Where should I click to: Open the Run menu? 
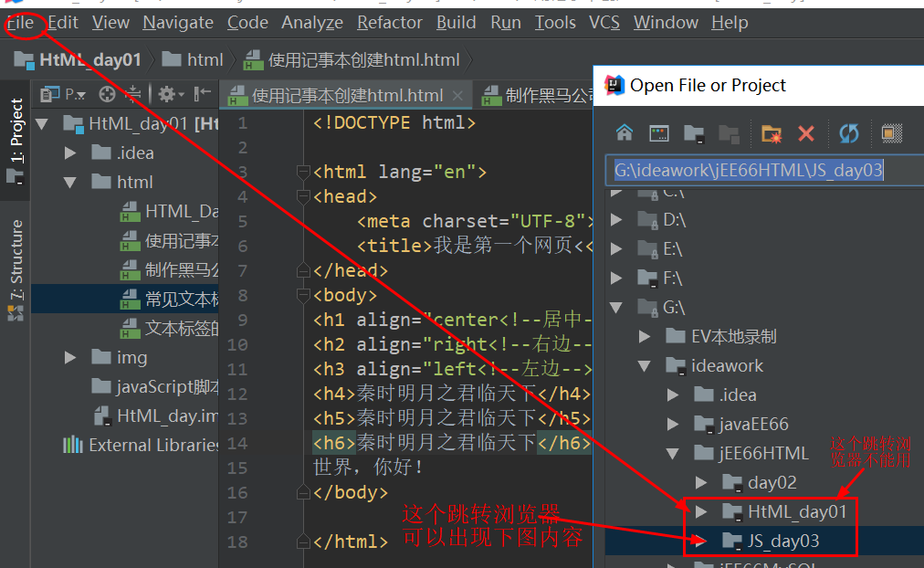pyautogui.click(x=506, y=23)
